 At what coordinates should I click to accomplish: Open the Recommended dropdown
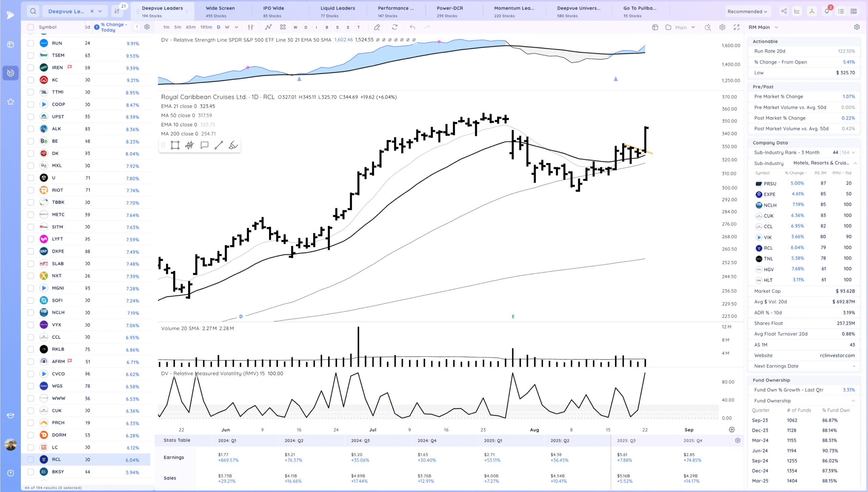click(747, 12)
